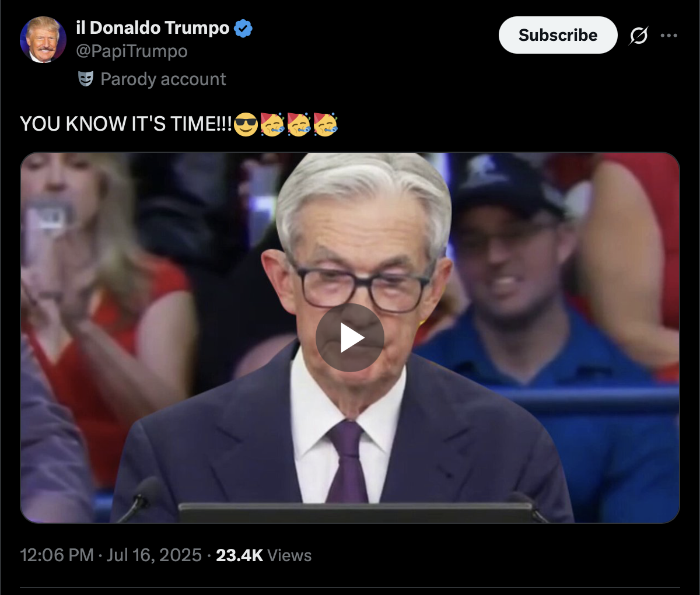Screen dimensions: 700x595
Task: Open the profile avatar picture
Action: tap(43, 40)
